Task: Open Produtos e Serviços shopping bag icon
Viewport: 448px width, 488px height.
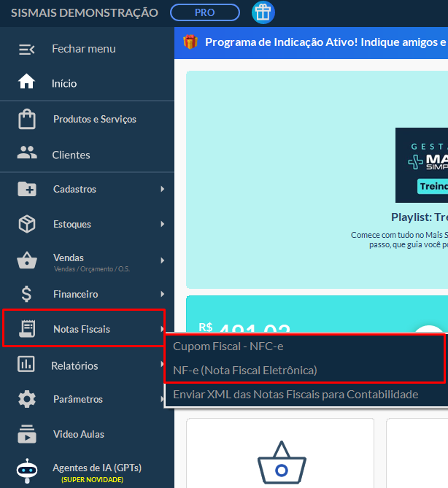Action: (x=27, y=119)
